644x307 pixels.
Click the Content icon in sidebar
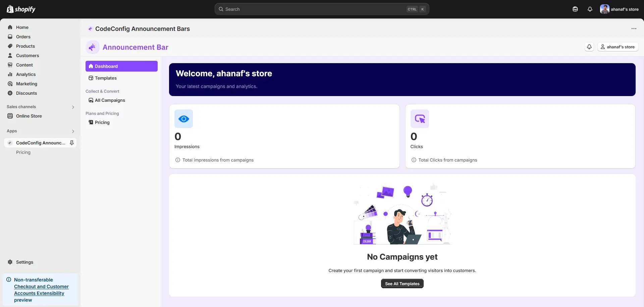click(10, 65)
